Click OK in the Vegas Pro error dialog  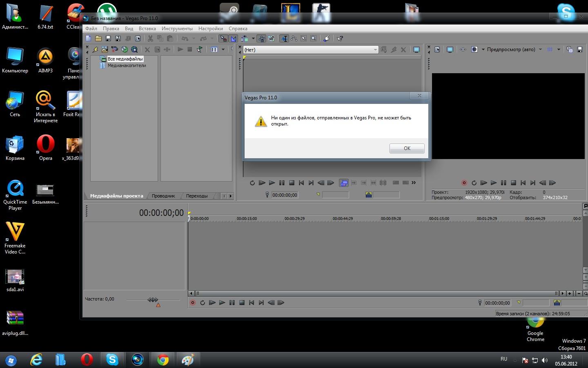click(407, 148)
